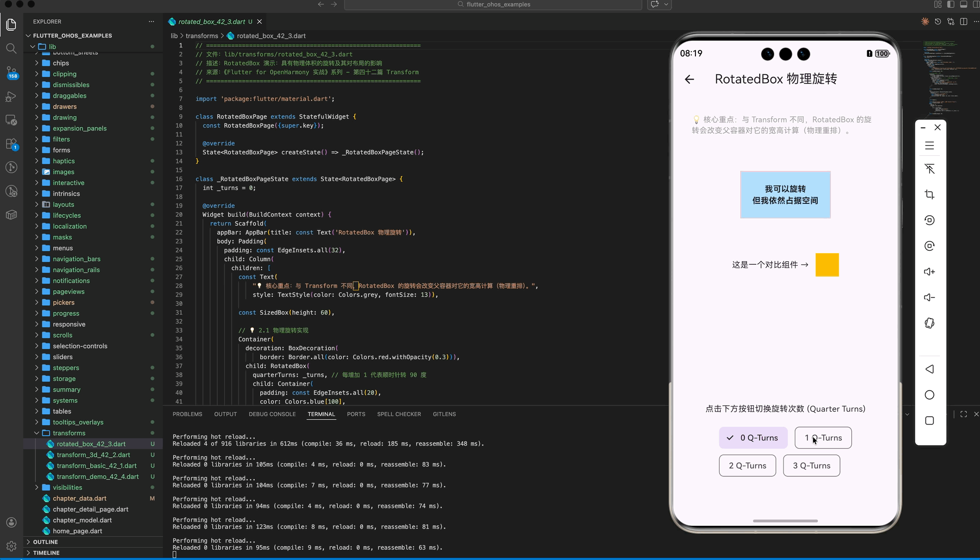Switch to the PROBLEMS tab

click(x=187, y=414)
